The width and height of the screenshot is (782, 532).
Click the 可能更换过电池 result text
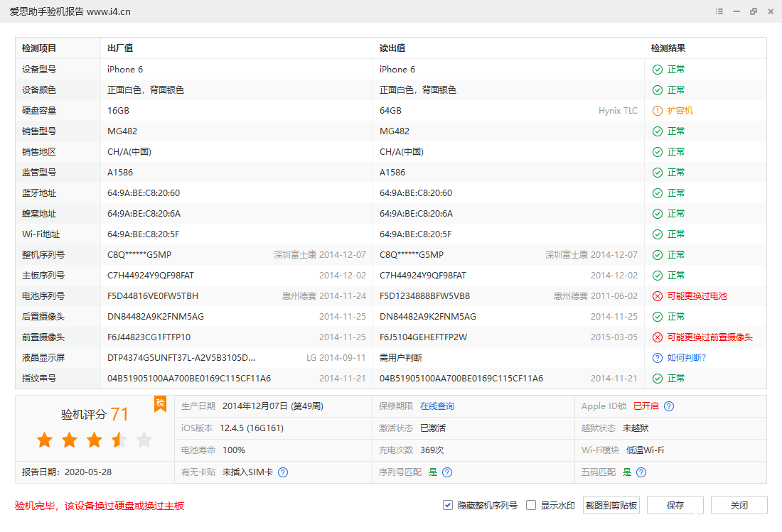tap(697, 296)
